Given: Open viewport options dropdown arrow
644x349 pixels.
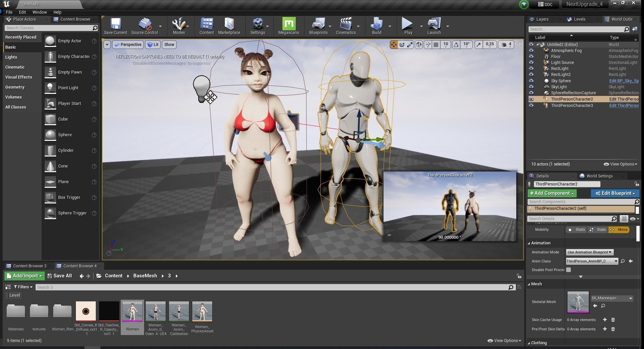Looking at the screenshot, I should pos(107,45).
